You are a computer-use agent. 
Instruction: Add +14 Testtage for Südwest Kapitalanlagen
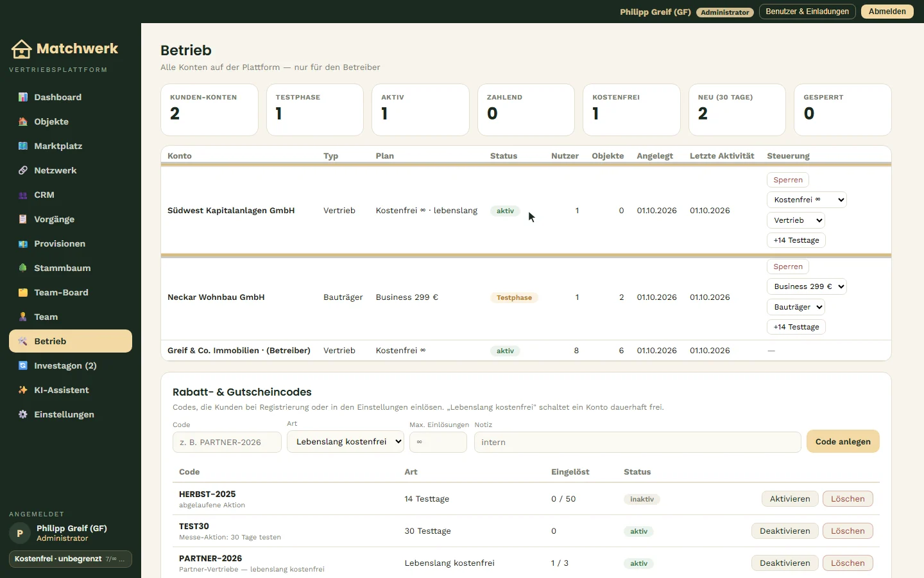(x=796, y=240)
